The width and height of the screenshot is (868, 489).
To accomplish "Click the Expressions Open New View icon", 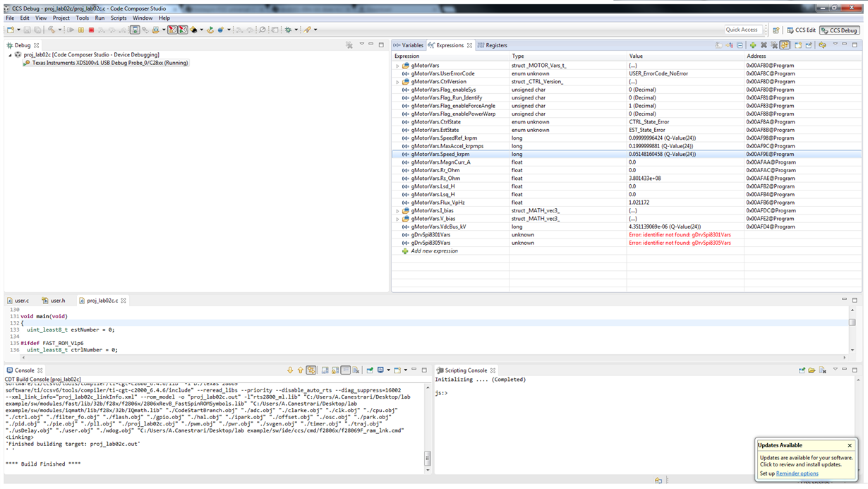I will [x=798, y=45].
